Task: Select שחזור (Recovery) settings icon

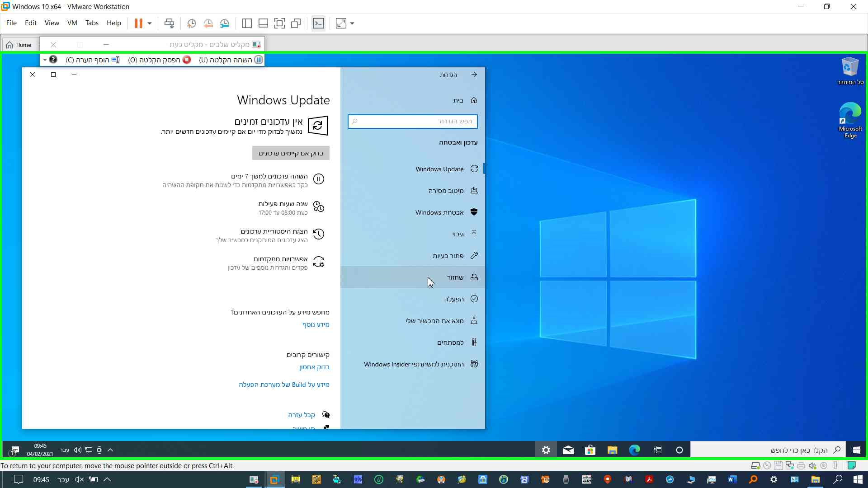Action: (x=475, y=277)
